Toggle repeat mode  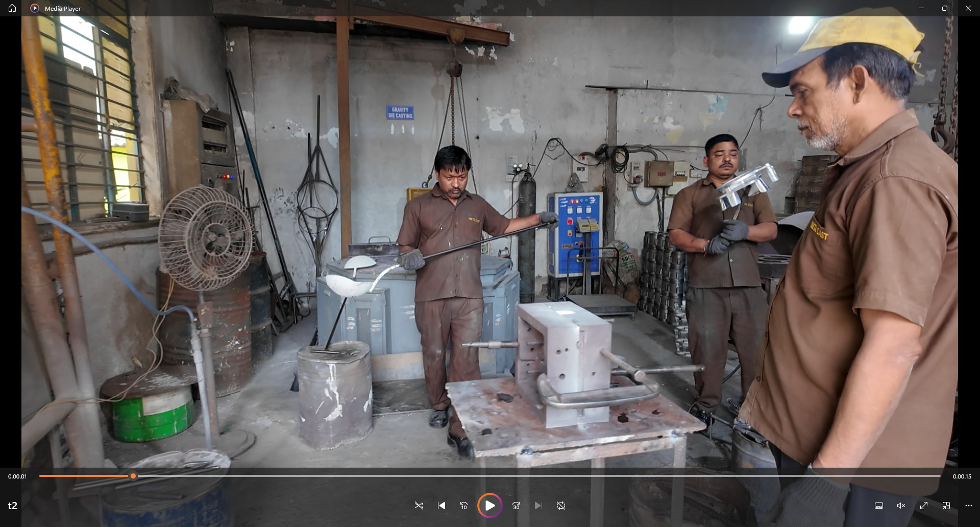561,506
